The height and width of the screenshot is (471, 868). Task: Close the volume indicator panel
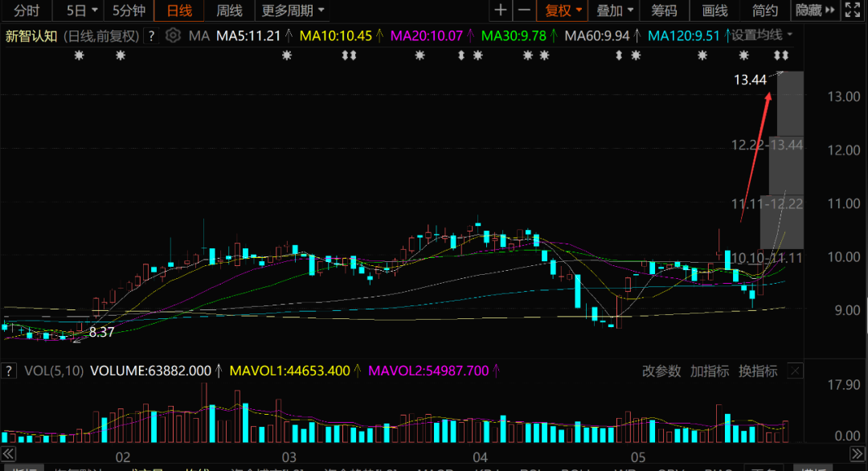[795, 371]
